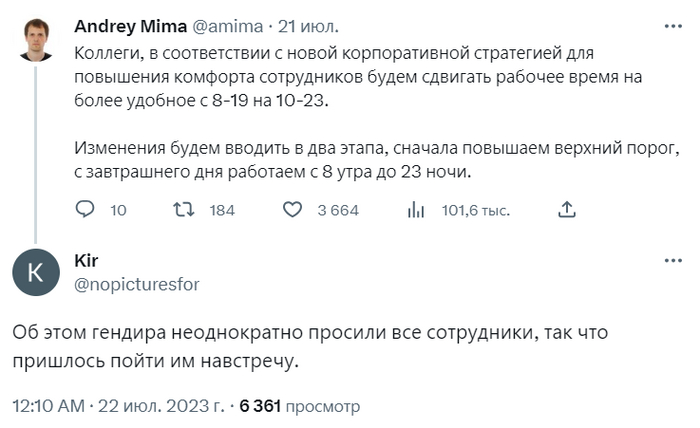The width and height of the screenshot is (700, 428).
Task: Click the Kir display name
Action: coord(87,261)
